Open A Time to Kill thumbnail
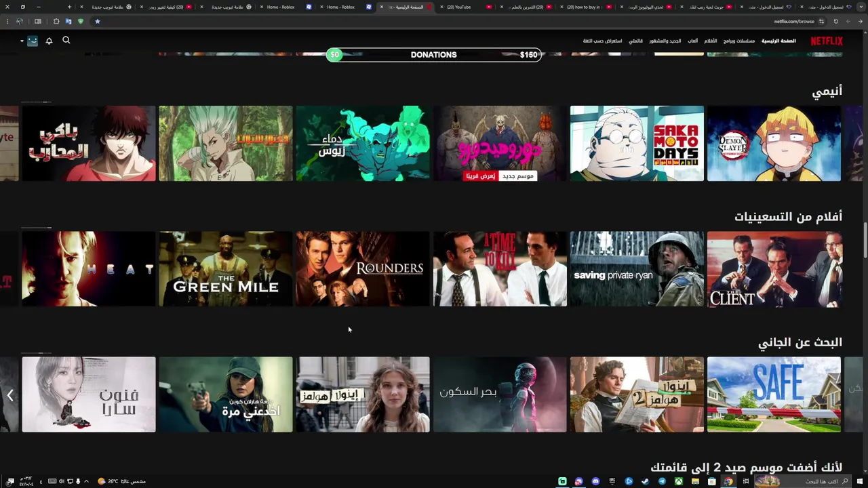 [x=500, y=269]
